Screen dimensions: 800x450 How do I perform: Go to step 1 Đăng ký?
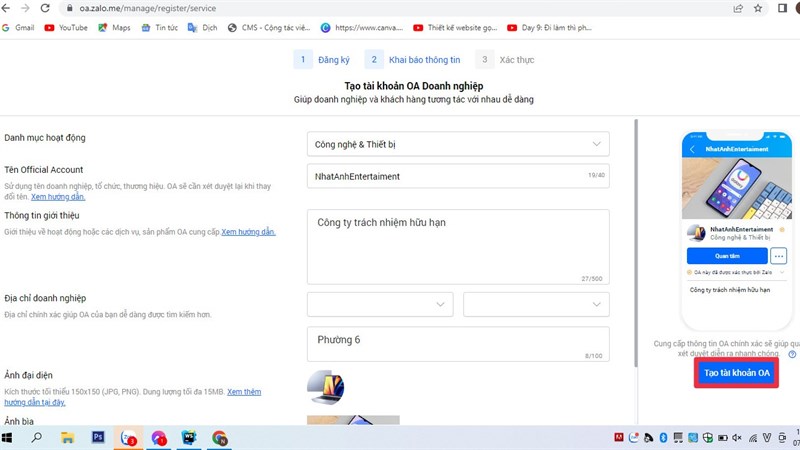click(322, 60)
